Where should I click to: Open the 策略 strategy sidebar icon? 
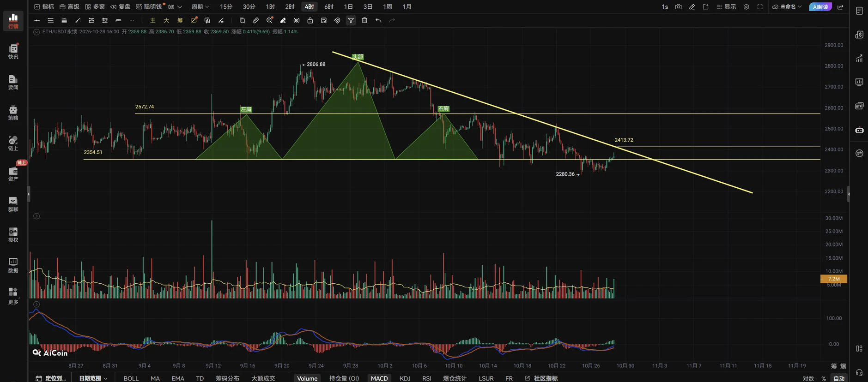(13, 113)
